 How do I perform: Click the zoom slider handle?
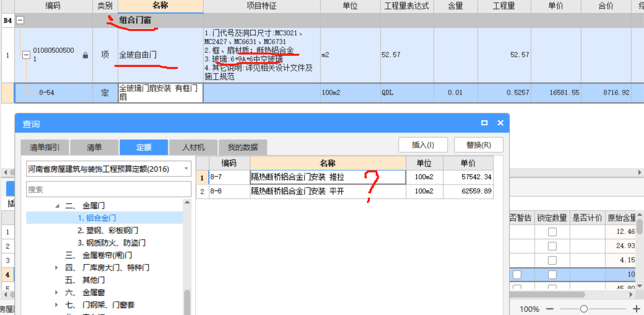point(583,309)
